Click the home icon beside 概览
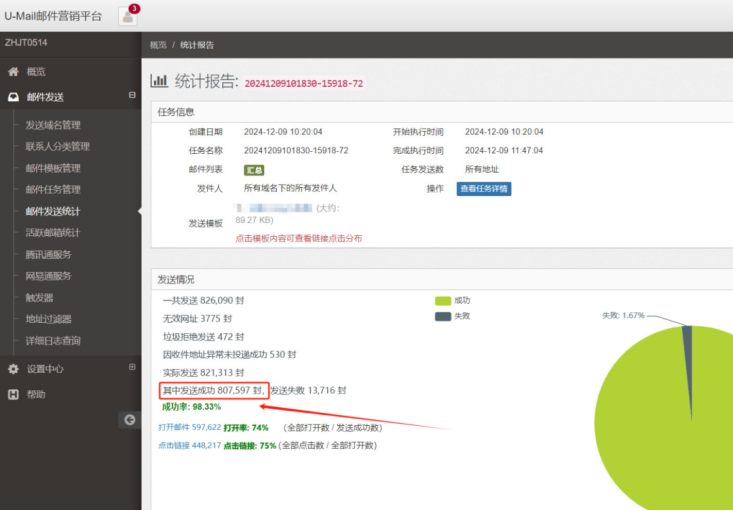 coord(13,72)
